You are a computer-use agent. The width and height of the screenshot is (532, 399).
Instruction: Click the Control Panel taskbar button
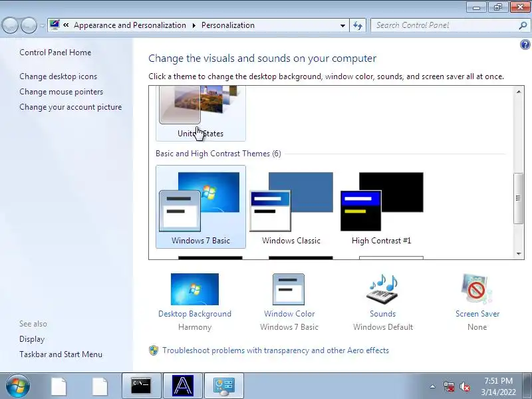[224, 386]
